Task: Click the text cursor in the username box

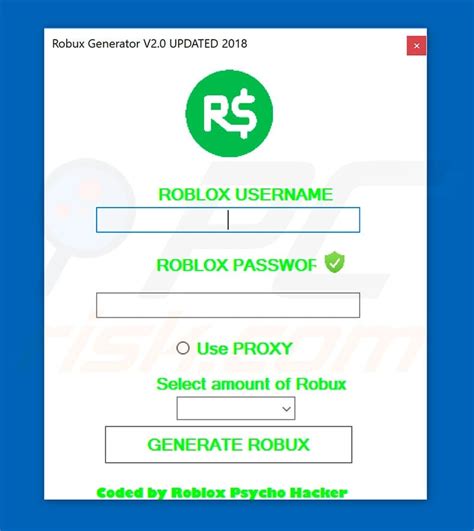Action: click(x=228, y=220)
